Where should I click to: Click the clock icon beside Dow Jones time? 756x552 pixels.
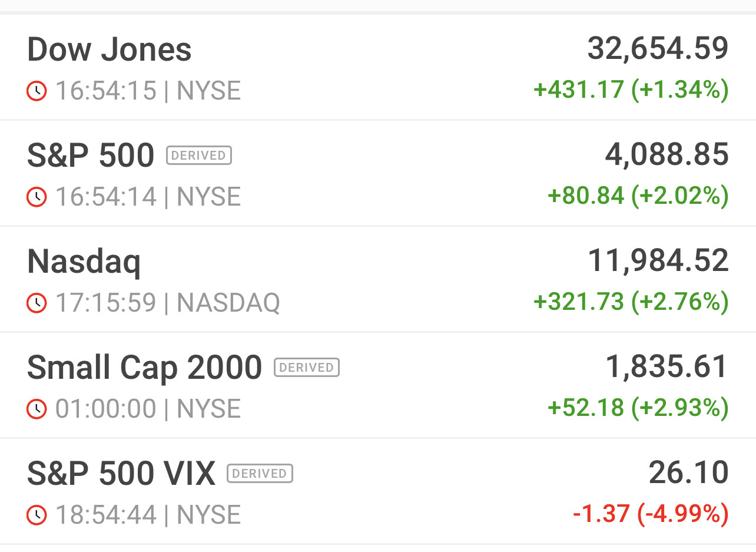[x=37, y=91]
